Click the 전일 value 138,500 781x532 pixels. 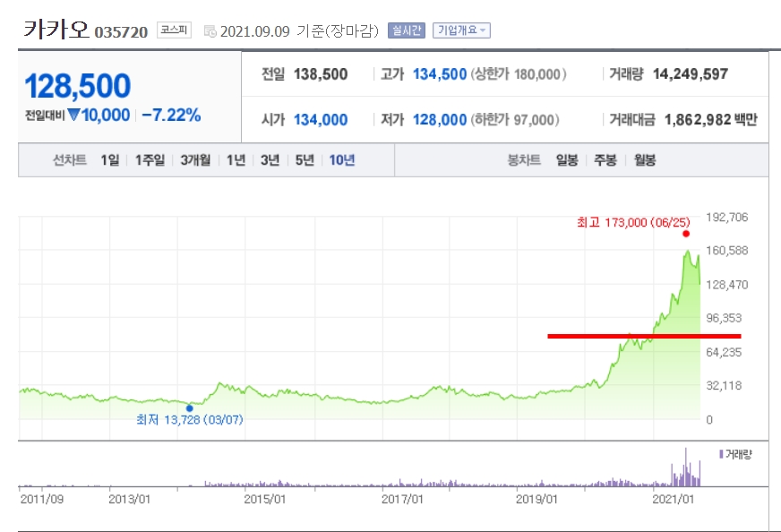(x=321, y=74)
